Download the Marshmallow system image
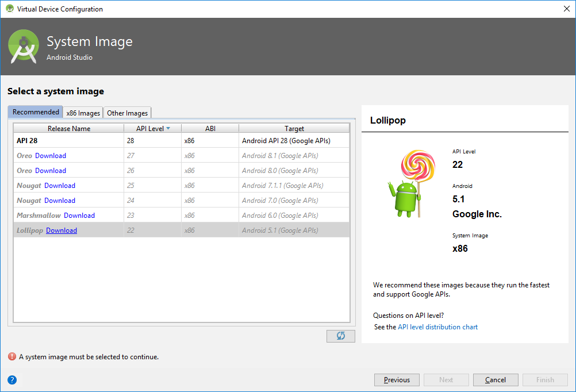 click(x=79, y=215)
